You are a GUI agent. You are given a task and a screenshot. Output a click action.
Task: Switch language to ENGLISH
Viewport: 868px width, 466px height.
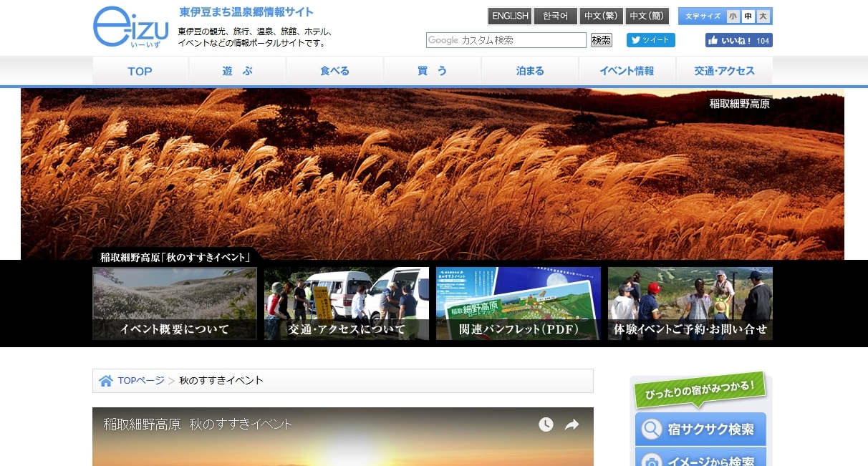point(510,16)
